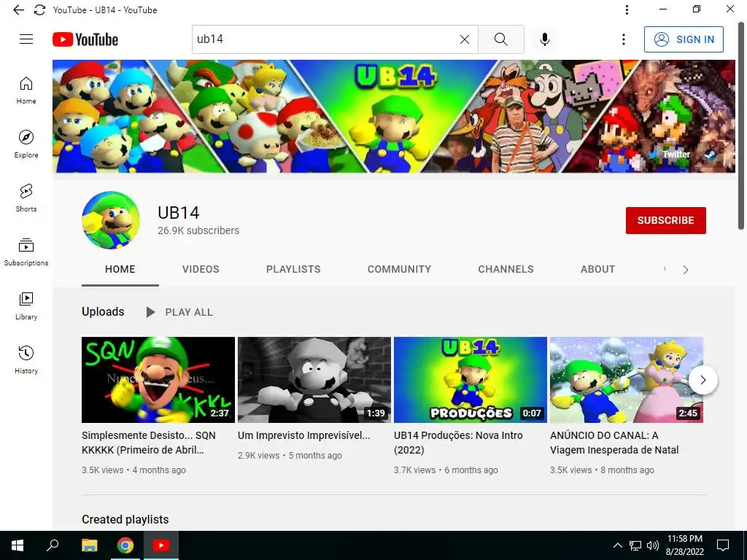Open 'ANÚNCIO DO CANAL' video title
The width and height of the screenshot is (747, 560).
pos(614,443)
